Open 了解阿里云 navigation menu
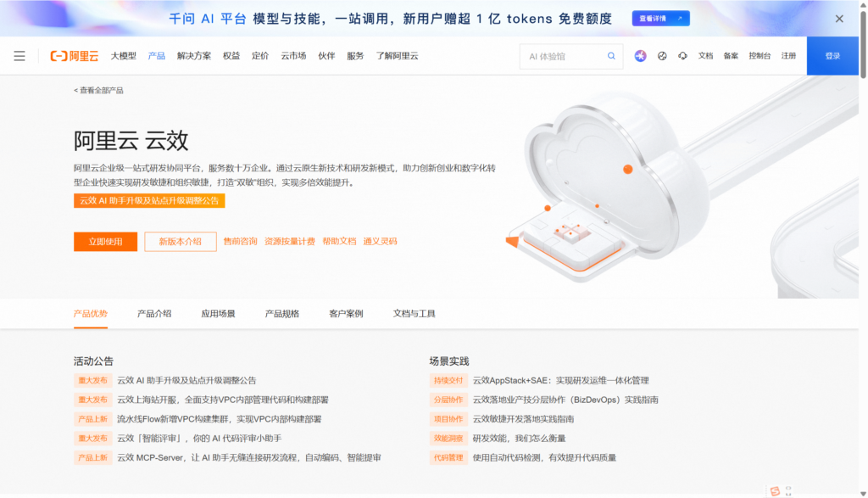This screenshot has height=498, width=868. click(x=397, y=56)
